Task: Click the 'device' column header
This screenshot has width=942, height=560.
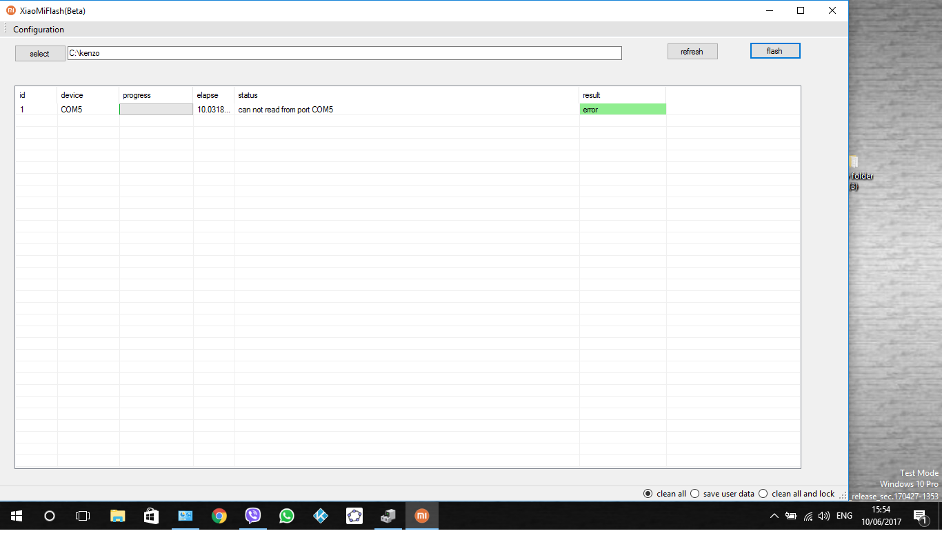Action: coord(88,95)
